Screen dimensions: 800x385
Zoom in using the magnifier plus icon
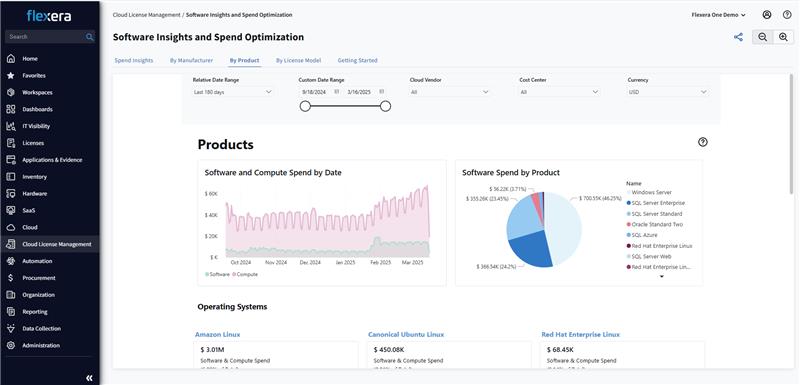(783, 37)
